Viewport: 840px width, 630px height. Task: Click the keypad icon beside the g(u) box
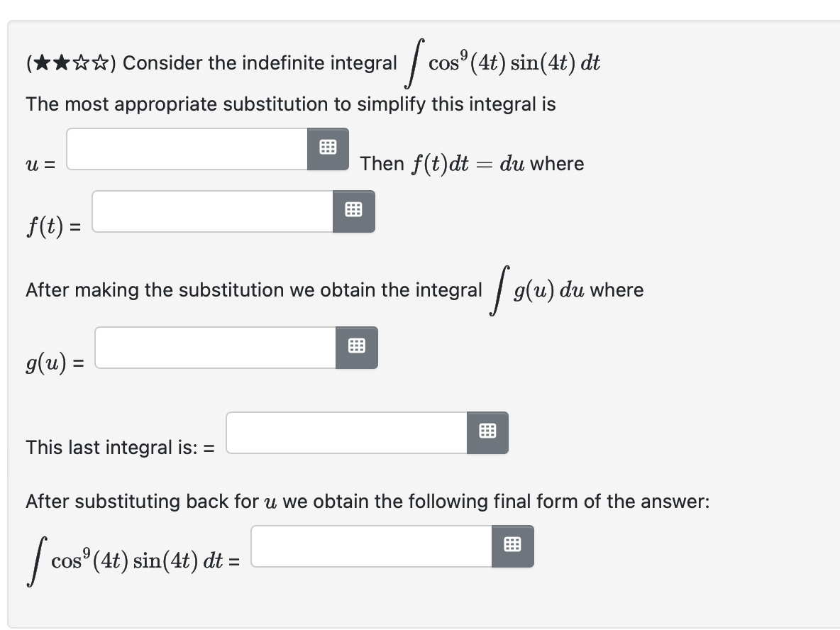pyautogui.click(x=358, y=347)
